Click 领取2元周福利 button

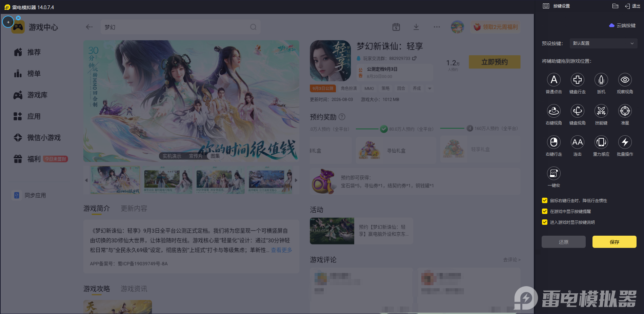(496, 27)
